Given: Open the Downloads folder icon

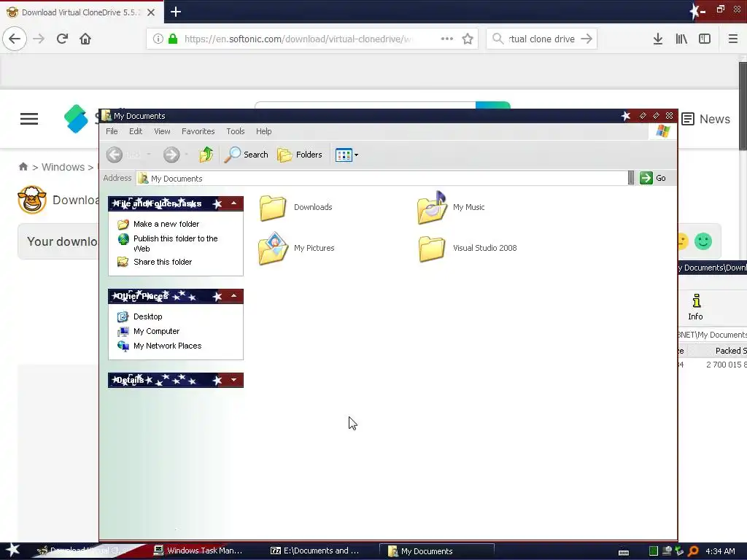Looking at the screenshot, I should 273,208.
